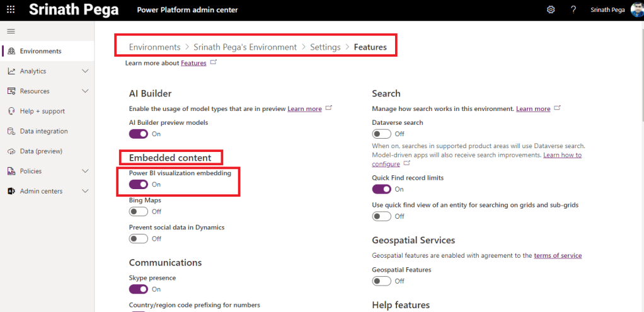The height and width of the screenshot is (312, 644).
Task: Select Environments in the left navigation
Action: (40, 51)
